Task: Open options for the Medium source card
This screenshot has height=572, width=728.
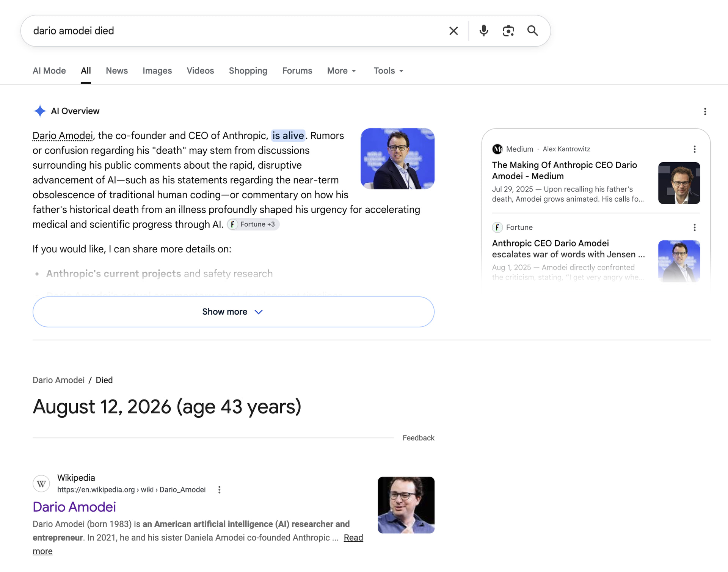Action: [x=694, y=149]
